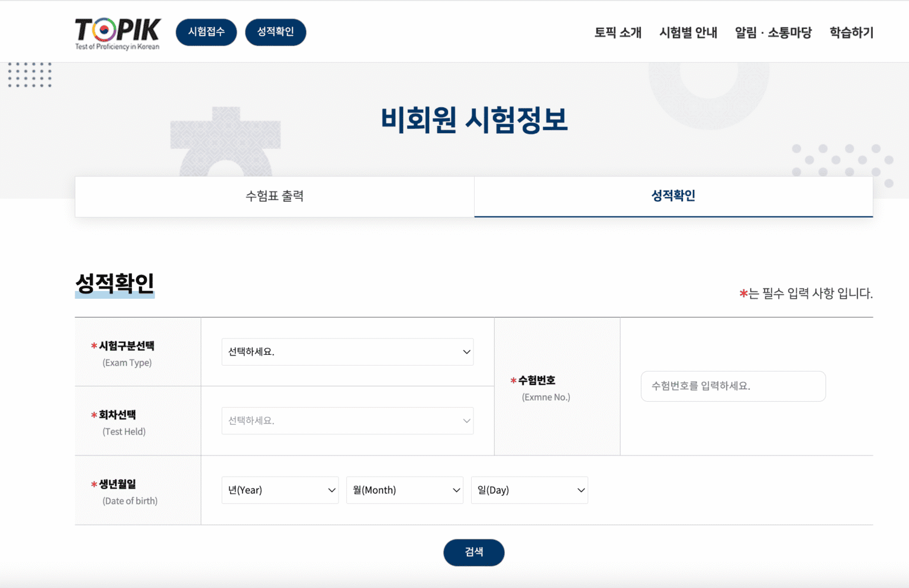The image size is (909, 588).
Task: Focus the 수험번호 examinee number input field
Action: tap(733, 386)
